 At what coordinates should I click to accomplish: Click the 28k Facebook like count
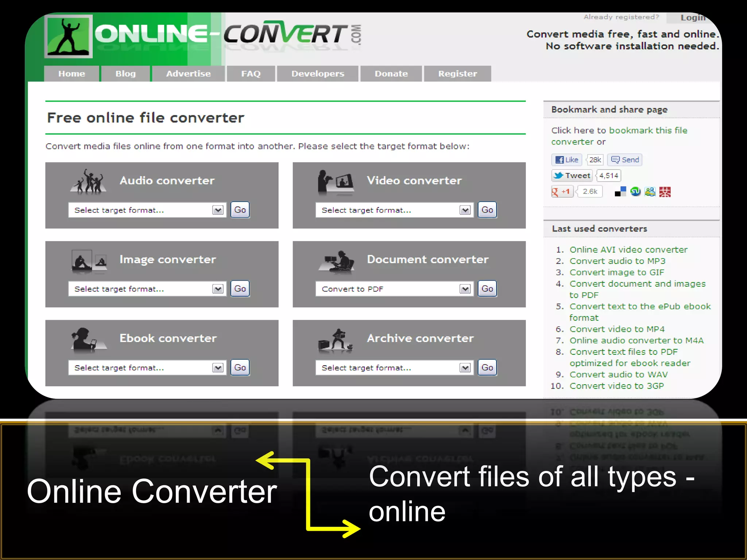(x=595, y=160)
